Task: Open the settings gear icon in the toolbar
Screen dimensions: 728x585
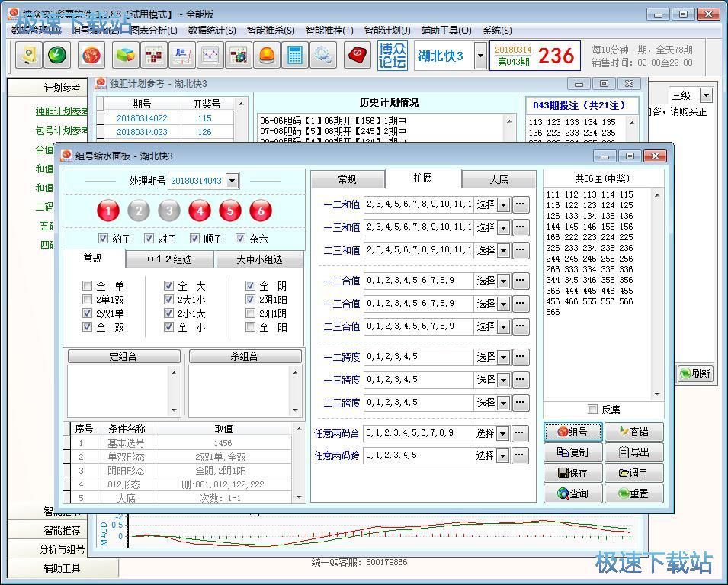Action: click(322, 55)
